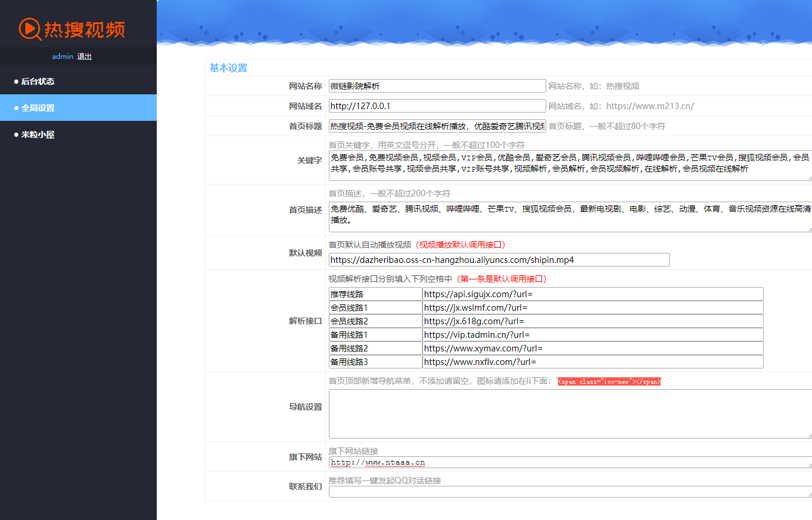This screenshot has width=812, height=520.
Task: Click the 退出 logout link
Action: coord(84,57)
